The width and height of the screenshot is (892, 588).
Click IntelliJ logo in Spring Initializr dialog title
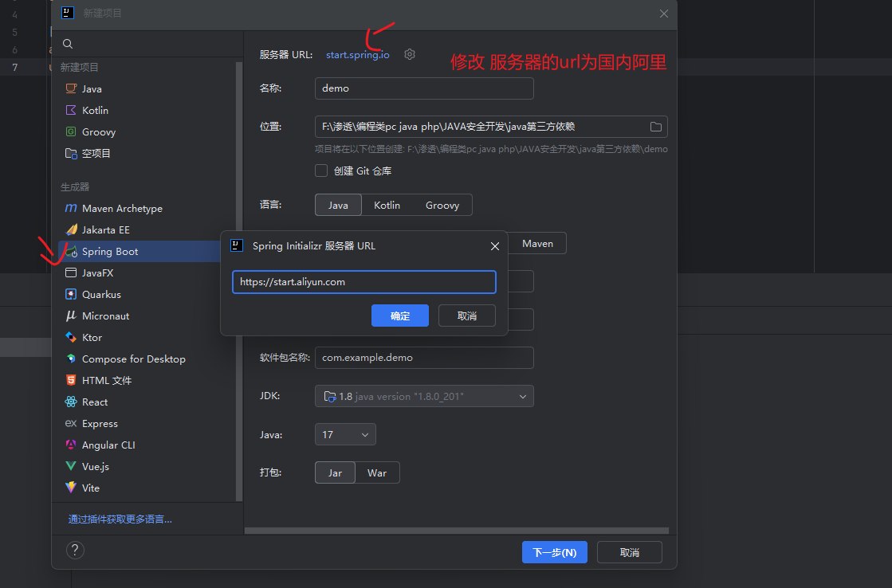[237, 245]
